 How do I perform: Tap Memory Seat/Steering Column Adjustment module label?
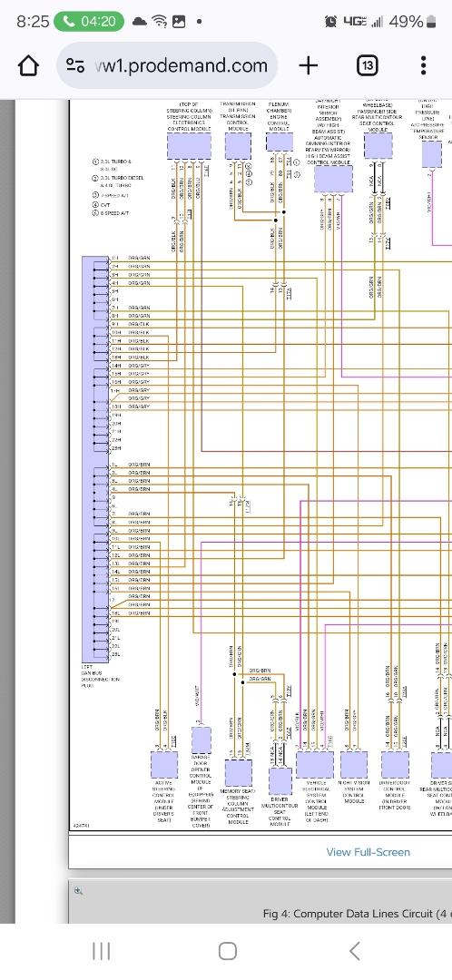point(238,807)
